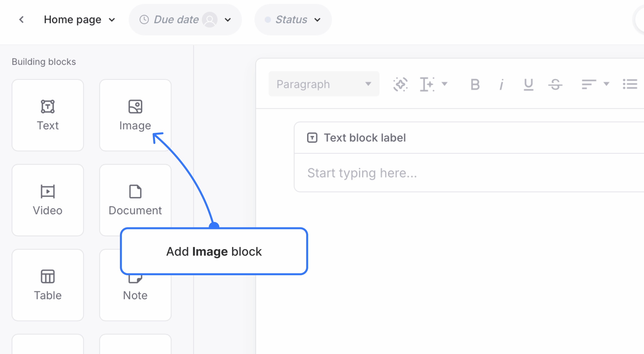This screenshot has height=354, width=644.
Task: Add a Video building block
Action: click(48, 200)
